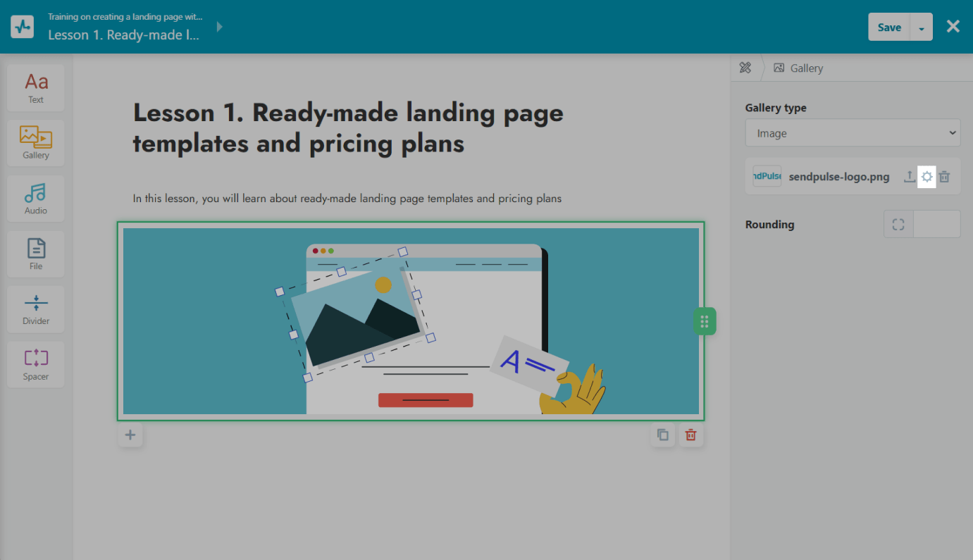973x560 pixels.
Task: Click upload icon next to sendpulse-logo.png
Action: pyautogui.click(x=910, y=177)
